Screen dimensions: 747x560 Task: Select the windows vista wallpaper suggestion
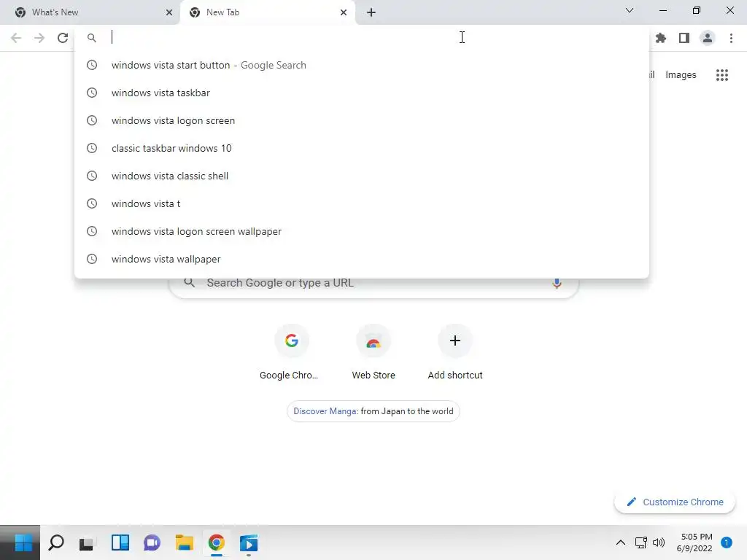click(362, 259)
